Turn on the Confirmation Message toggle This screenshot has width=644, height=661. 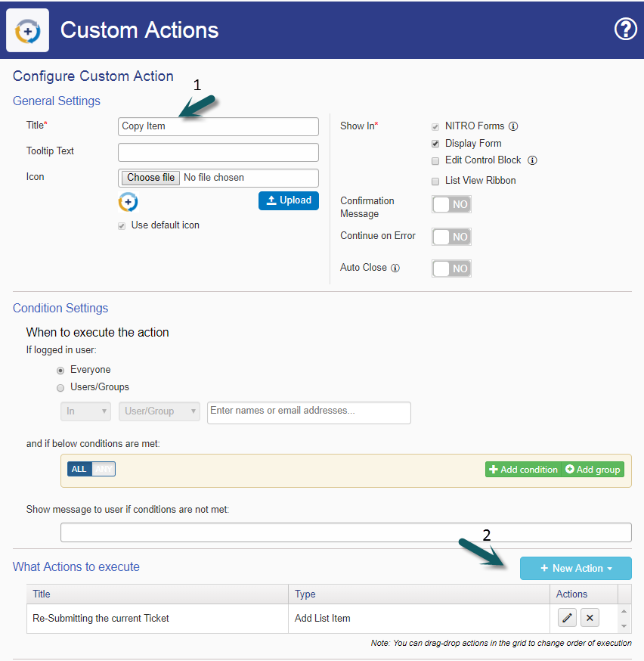pyautogui.click(x=451, y=204)
